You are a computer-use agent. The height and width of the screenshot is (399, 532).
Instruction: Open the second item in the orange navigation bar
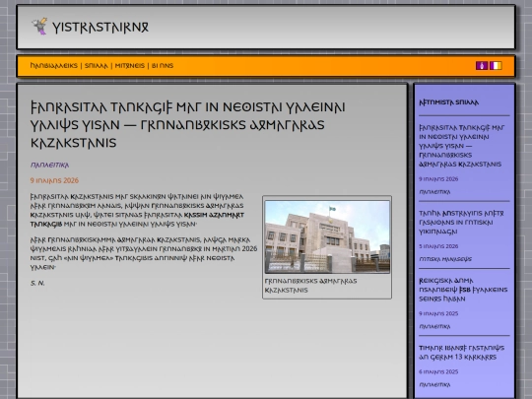pos(96,66)
